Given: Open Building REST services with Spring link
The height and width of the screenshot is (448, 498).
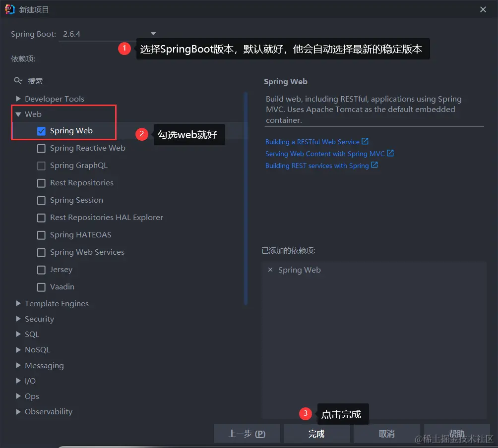Looking at the screenshot, I should click(317, 166).
